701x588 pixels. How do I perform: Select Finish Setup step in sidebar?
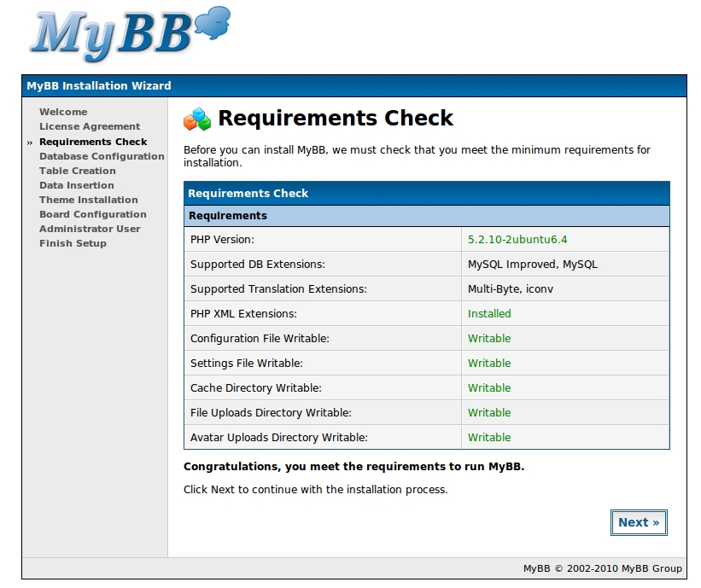point(73,243)
